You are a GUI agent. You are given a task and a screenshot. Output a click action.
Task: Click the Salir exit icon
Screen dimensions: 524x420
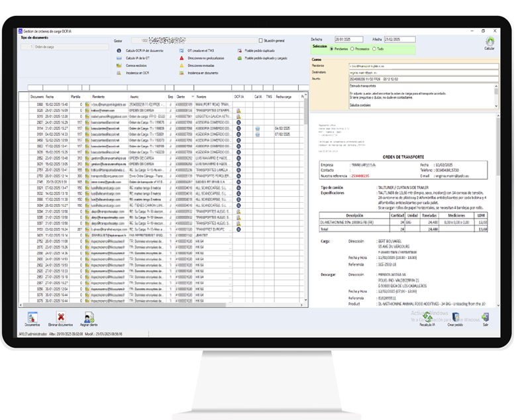click(486, 318)
